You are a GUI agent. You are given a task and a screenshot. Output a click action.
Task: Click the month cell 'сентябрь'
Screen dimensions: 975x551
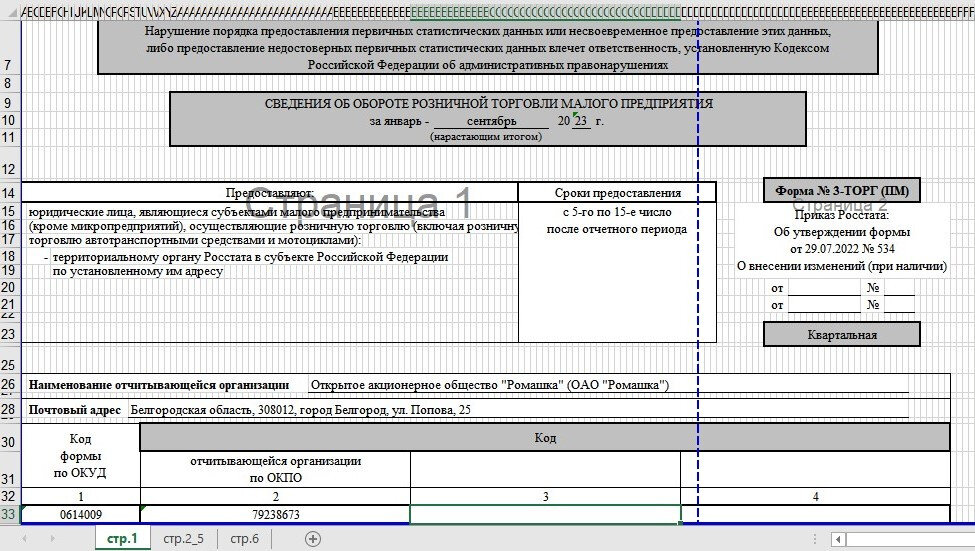pyautogui.click(x=491, y=121)
